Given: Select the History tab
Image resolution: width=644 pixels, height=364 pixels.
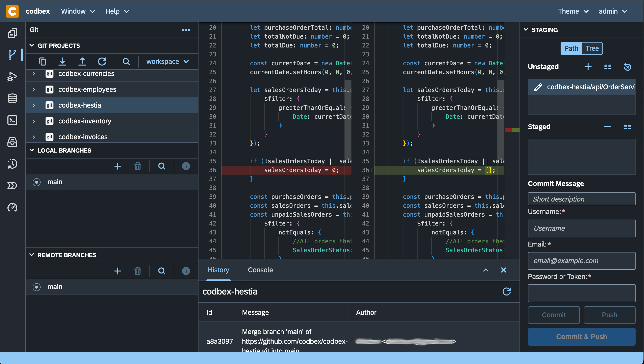Looking at the screenshot, I should (219, 270).
